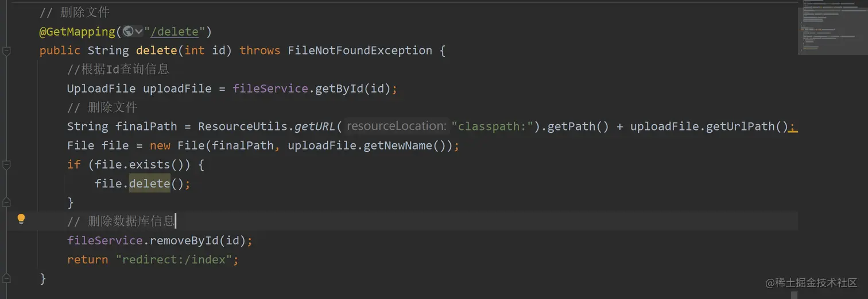
Task: Click the "redirect:/index" string
Action: click(174, 259)
